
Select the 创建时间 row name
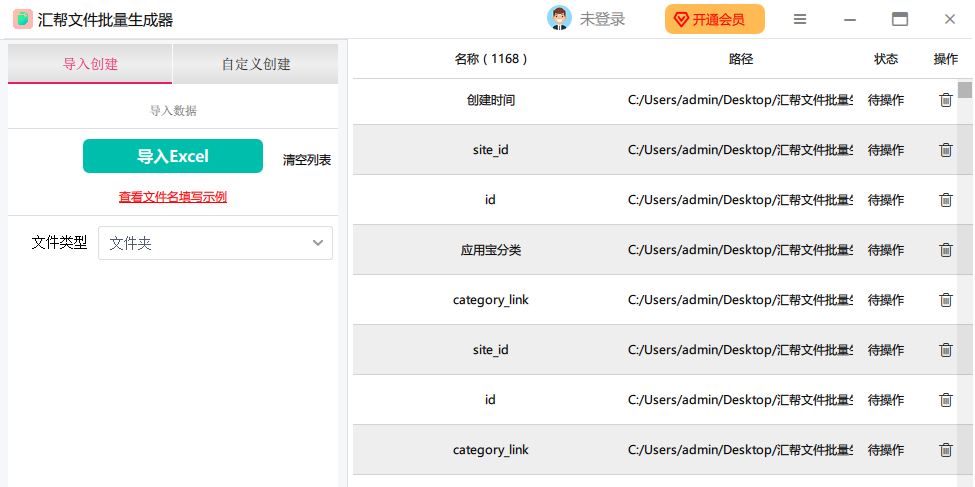pos(490,100)
